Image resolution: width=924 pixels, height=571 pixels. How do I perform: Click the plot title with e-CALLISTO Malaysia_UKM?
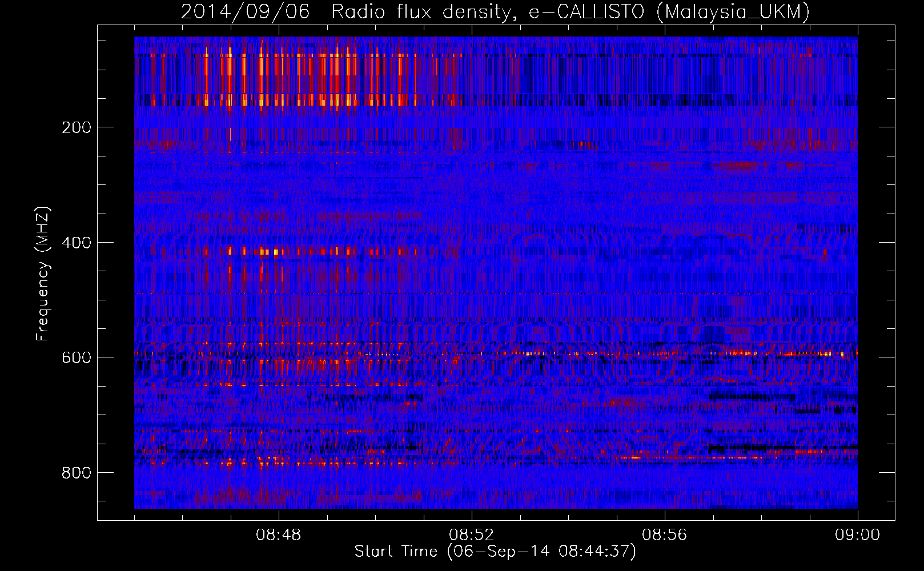[495, 12]
